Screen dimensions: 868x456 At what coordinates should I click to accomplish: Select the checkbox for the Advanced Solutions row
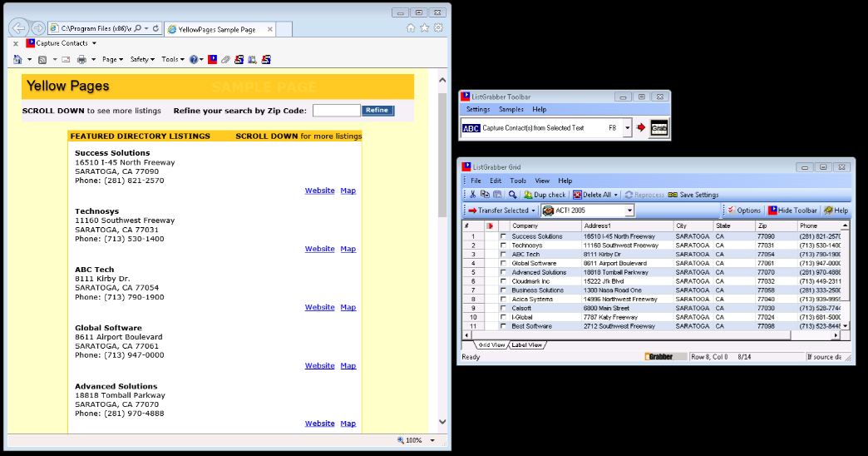coord(503,273)
